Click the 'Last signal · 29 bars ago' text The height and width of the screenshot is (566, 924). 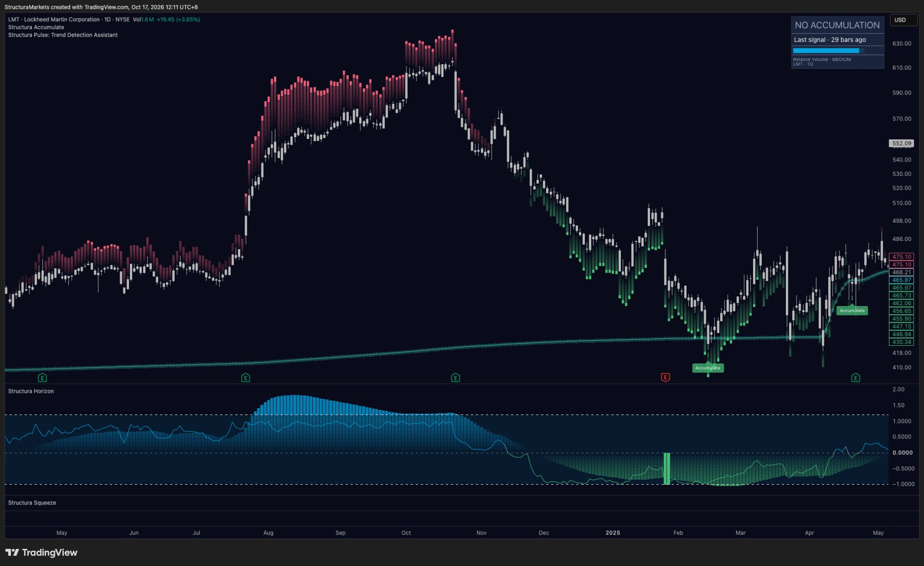pos(830,40)
